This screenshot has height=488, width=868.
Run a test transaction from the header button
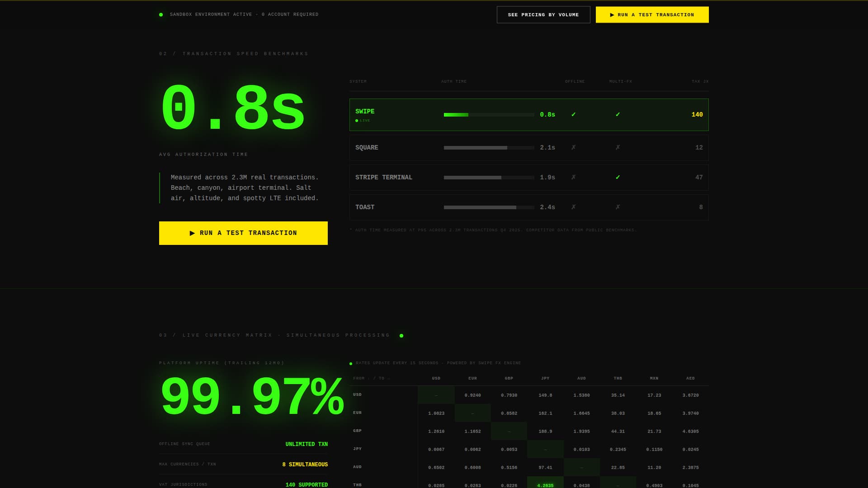coord(652,15)
